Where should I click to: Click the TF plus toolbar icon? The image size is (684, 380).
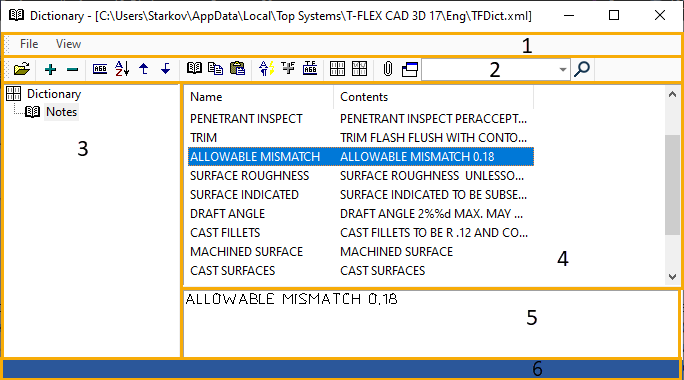[x=288, y=68]
